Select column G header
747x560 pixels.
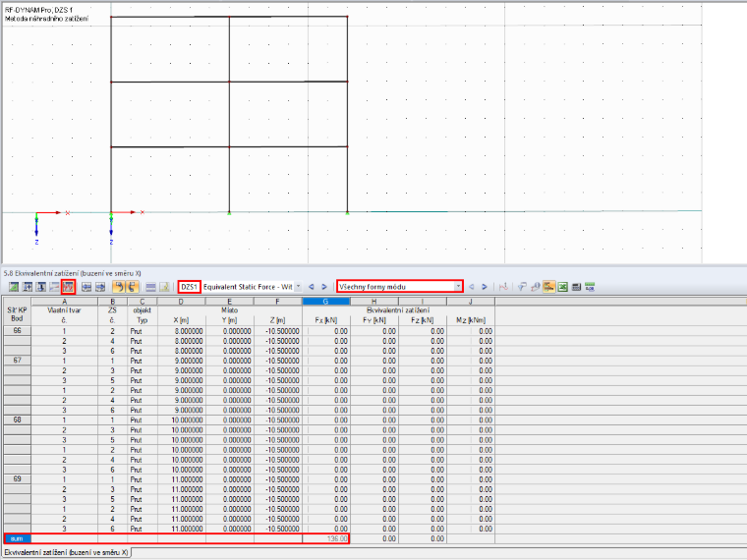click(326, 301)
